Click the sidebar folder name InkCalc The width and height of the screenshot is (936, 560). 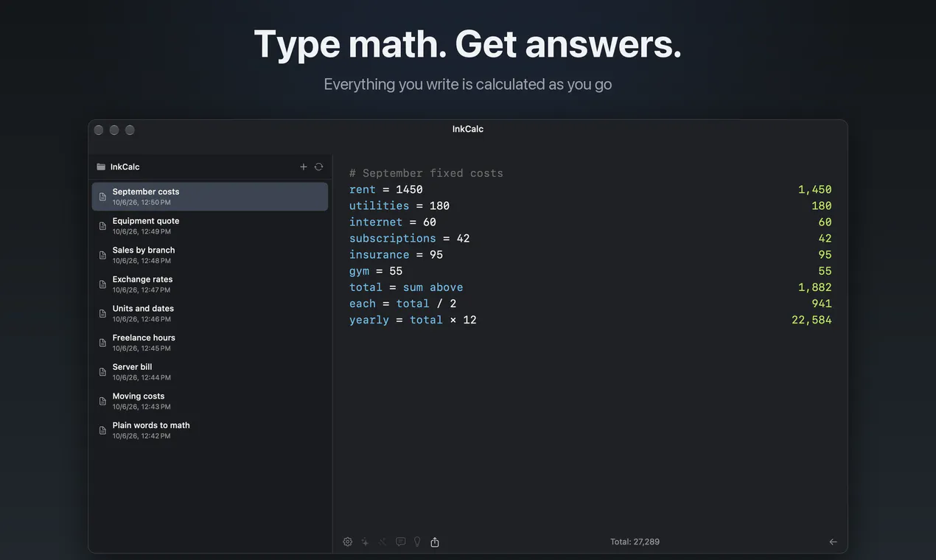coord(125,167)
